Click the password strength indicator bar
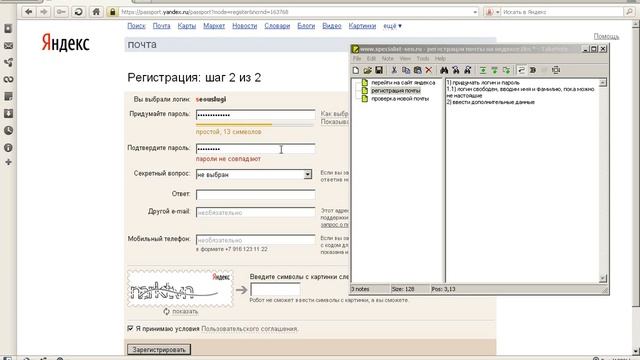 tap(255, 124)
